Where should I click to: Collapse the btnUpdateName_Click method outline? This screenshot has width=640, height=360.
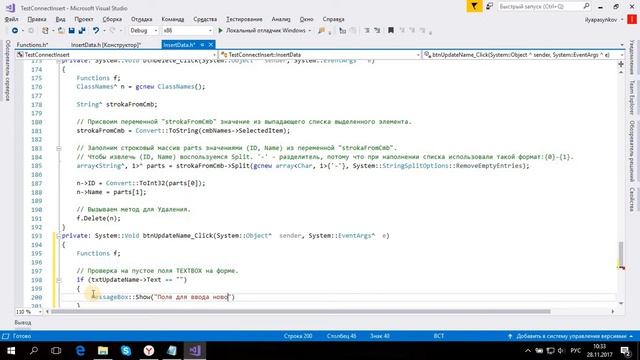[x=59, y=236]
